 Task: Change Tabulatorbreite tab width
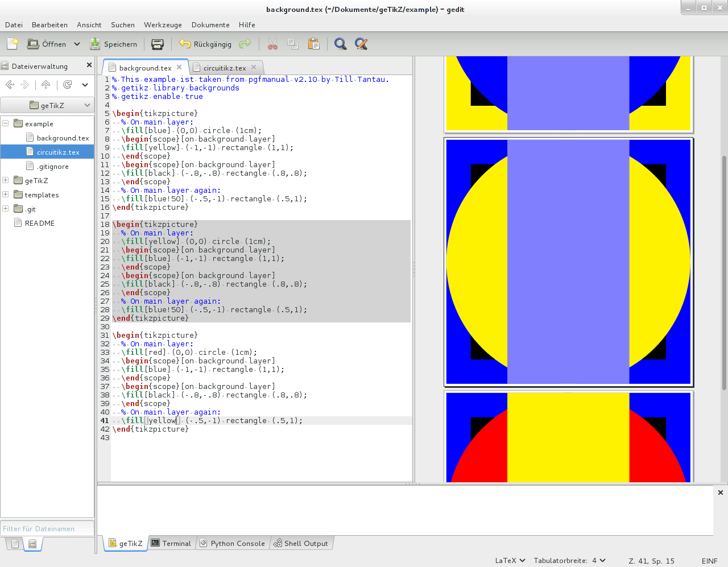[x=569, y=560]
